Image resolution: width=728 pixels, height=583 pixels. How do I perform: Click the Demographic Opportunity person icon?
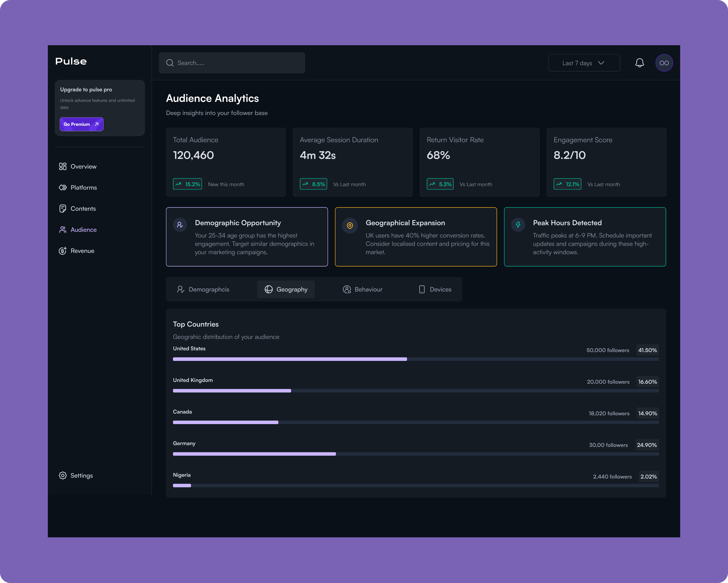point(180,224)
